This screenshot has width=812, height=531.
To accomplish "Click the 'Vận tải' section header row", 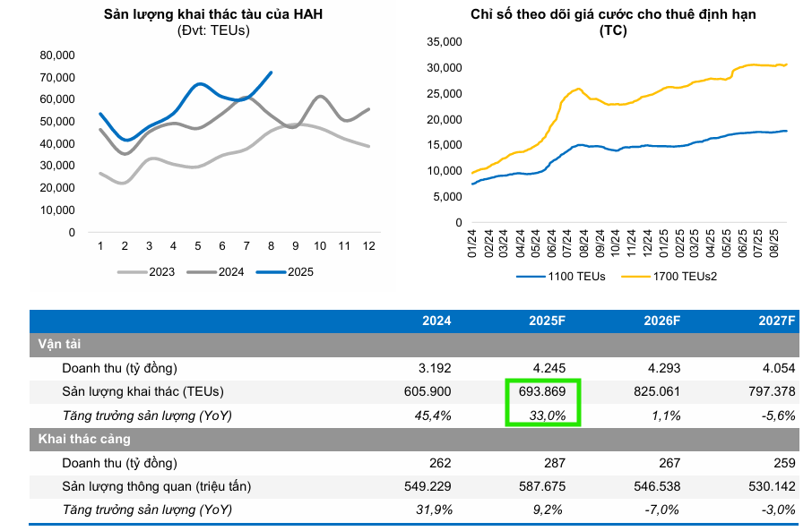I will click(x=61, y=344).
